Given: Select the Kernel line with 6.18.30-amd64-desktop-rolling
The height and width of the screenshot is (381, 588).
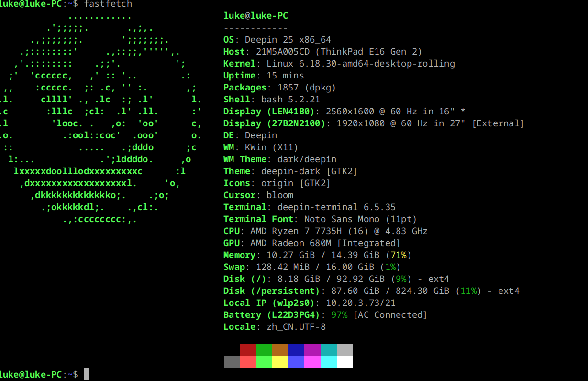Looking at the screenshot, I should (339, 64).
